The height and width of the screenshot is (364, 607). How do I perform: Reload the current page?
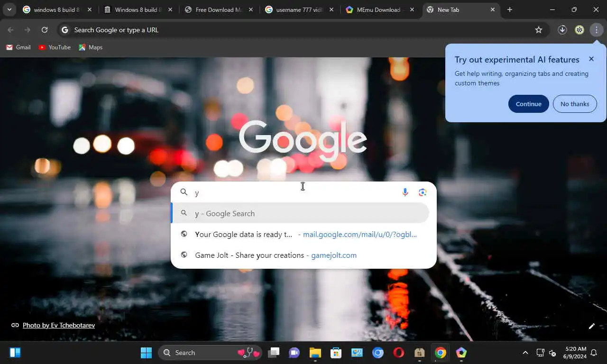click(x=45, y=30)
